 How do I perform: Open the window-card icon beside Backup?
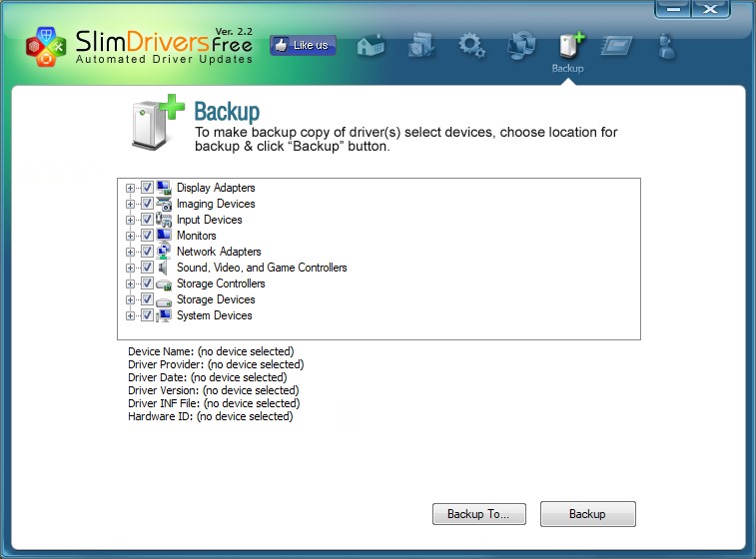[616, 46]
